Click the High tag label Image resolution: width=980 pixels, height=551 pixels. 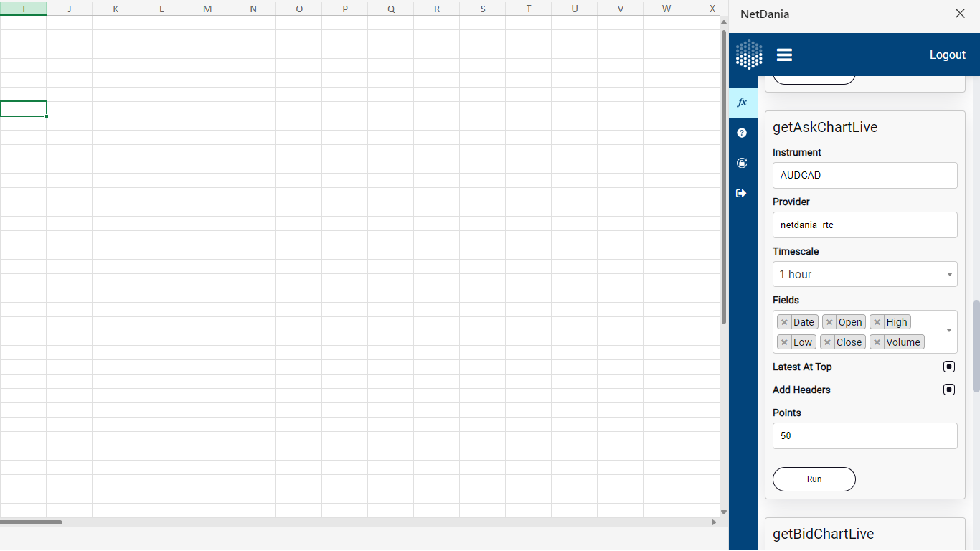coord(897,322)
